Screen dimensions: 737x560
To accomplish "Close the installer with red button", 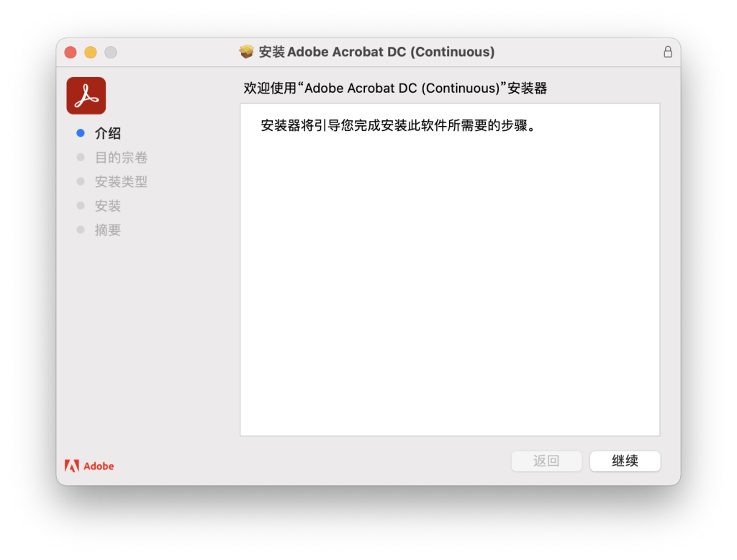I will pos(71,53).
